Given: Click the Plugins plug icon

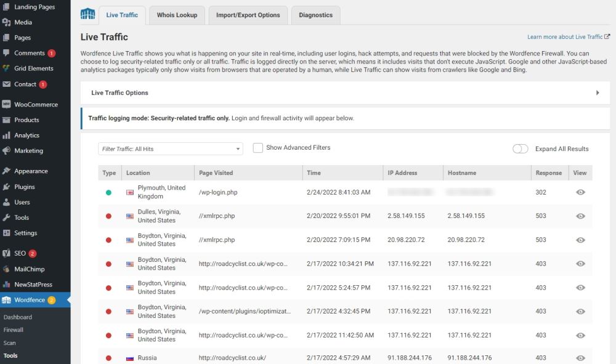Looking at the screenshot, I should click(x=6, y=187).
